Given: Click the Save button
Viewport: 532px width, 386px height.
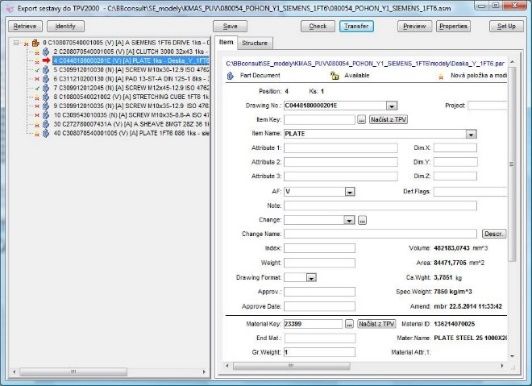Looking at the screenshot, I should click(x=230, y=26).
